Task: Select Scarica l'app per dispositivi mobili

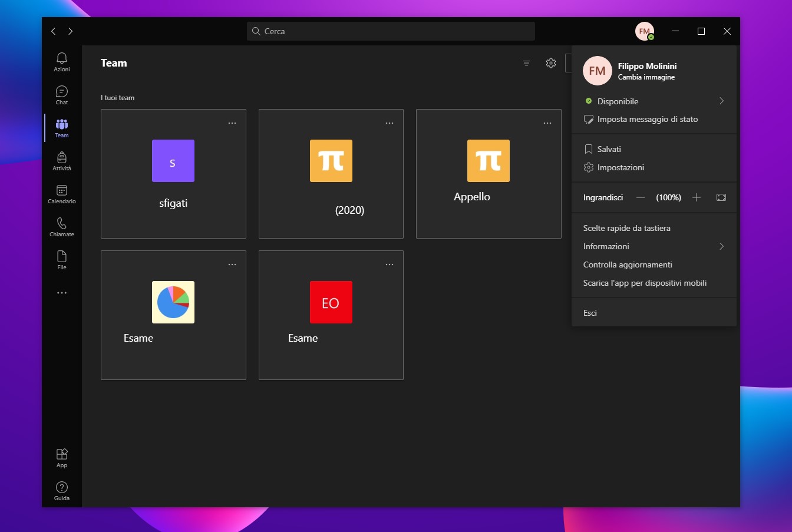Action: tap(654, 283)
